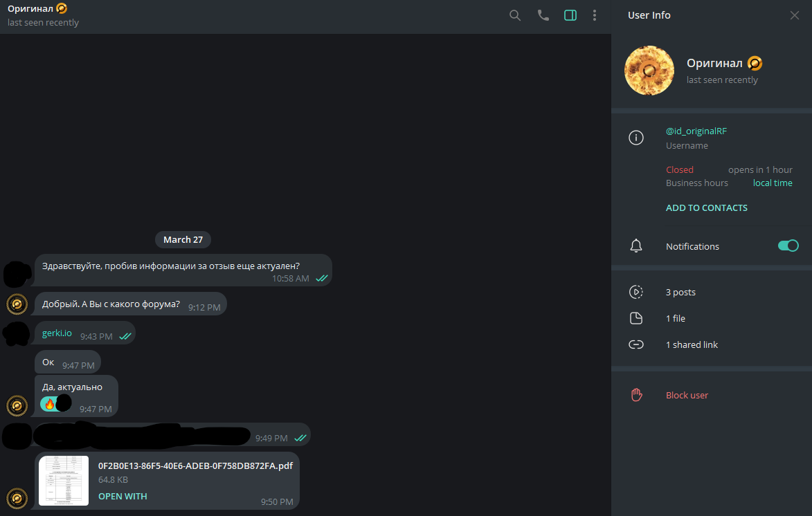812x516 pixels.
Task: Click ADD TO CONTACTS
Action: [x=707, y=208]
